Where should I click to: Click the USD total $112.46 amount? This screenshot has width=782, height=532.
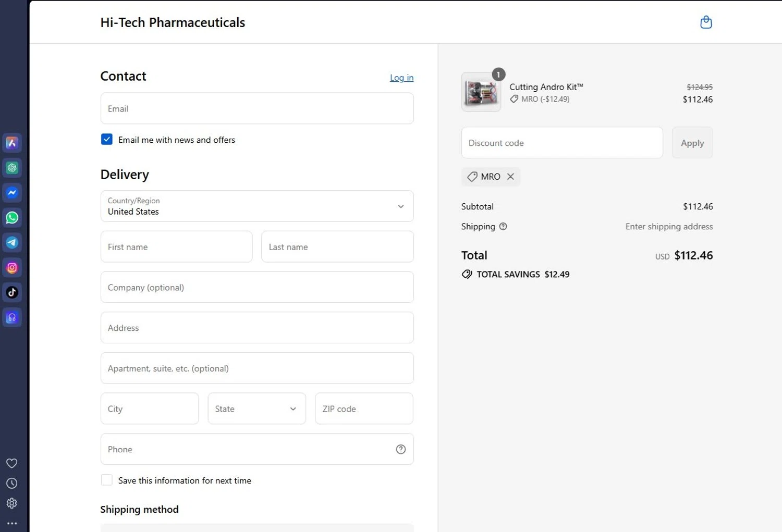[x=693, y=255]
